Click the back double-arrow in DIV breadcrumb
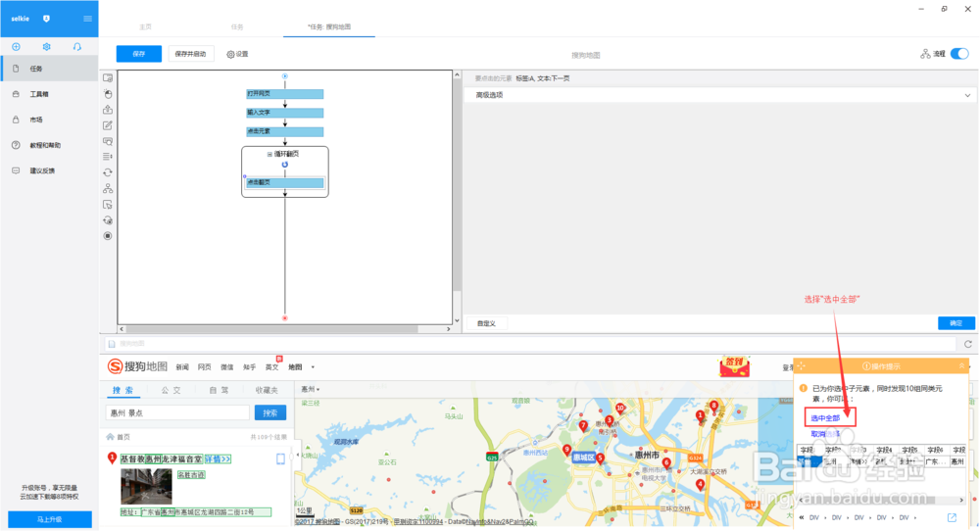Image resolution: width=980 pixels, height=531 pixels. pos(802,517)
